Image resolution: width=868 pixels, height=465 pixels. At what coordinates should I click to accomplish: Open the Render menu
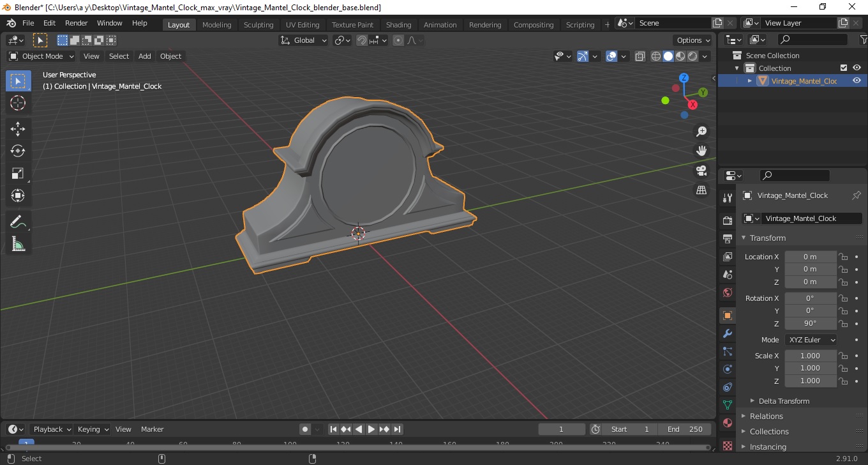[x=77, y=23]
